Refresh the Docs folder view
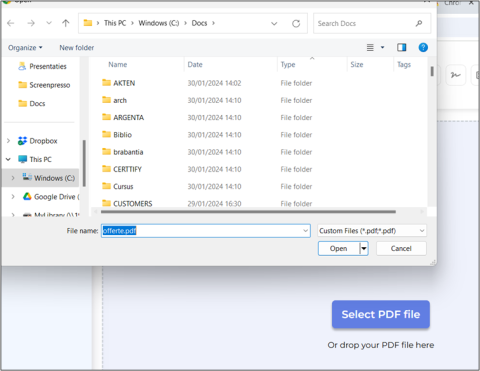This screenshot has width=480, height=371. point(296,24)
